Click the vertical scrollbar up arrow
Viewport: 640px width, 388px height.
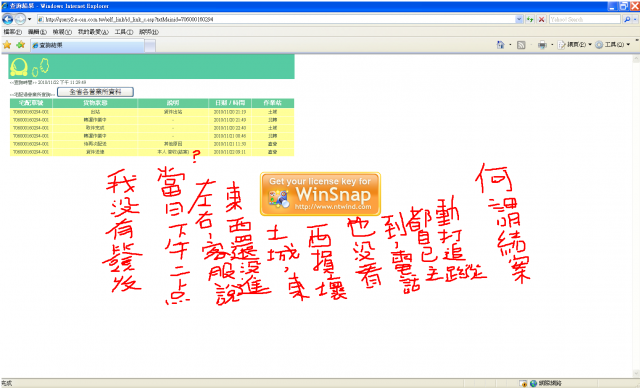tap(636, 59)
